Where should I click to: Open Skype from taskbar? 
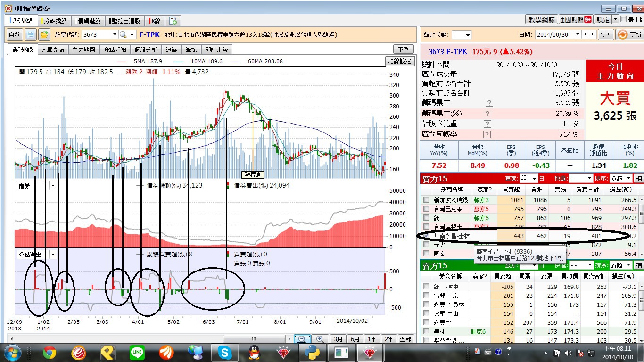(x=225, y=353)
